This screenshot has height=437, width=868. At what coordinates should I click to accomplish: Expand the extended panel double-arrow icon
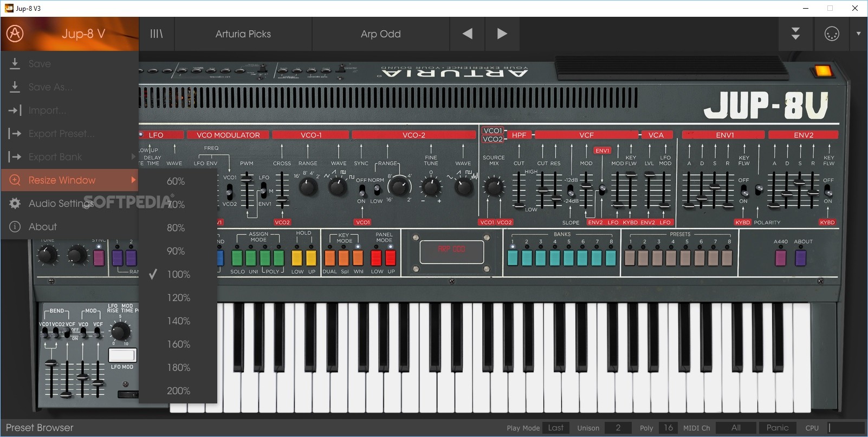pos(795,34)
